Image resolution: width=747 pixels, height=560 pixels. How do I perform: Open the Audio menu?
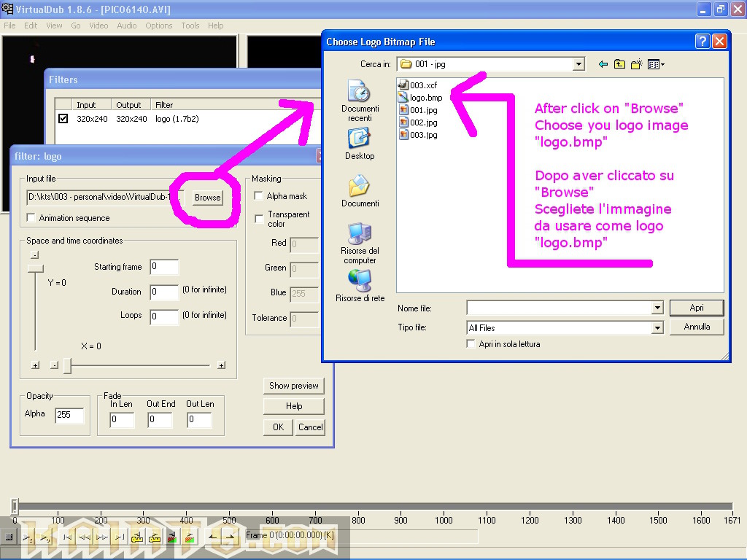[x=127, y=26]
